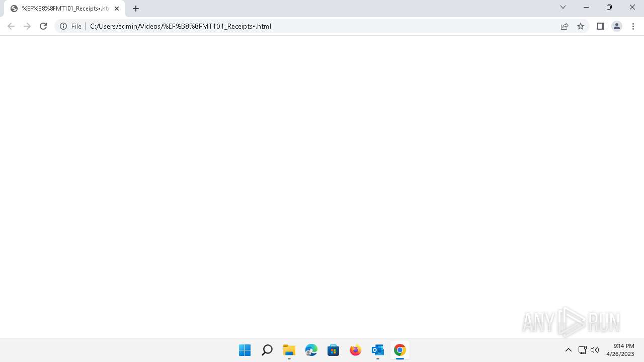The image size is (644, 362).
Task: Show hidden system tray icons
Action: pyautogui.click(x=569, y=350)
